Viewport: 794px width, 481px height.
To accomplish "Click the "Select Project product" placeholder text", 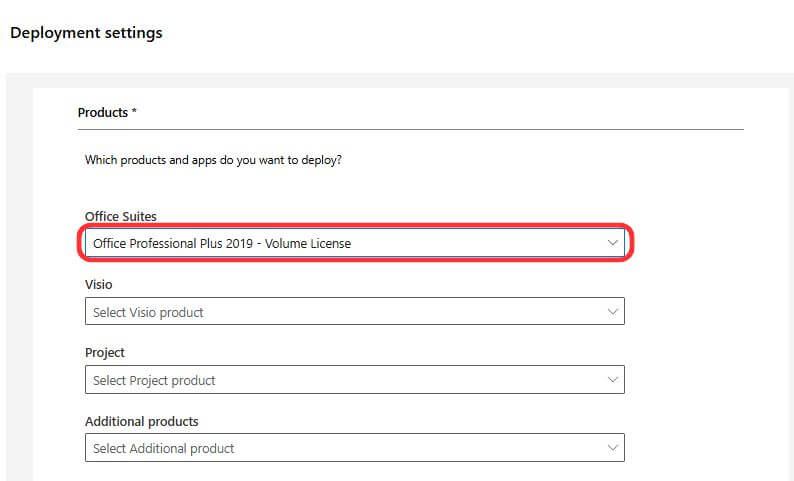I will tap(154, 380).
